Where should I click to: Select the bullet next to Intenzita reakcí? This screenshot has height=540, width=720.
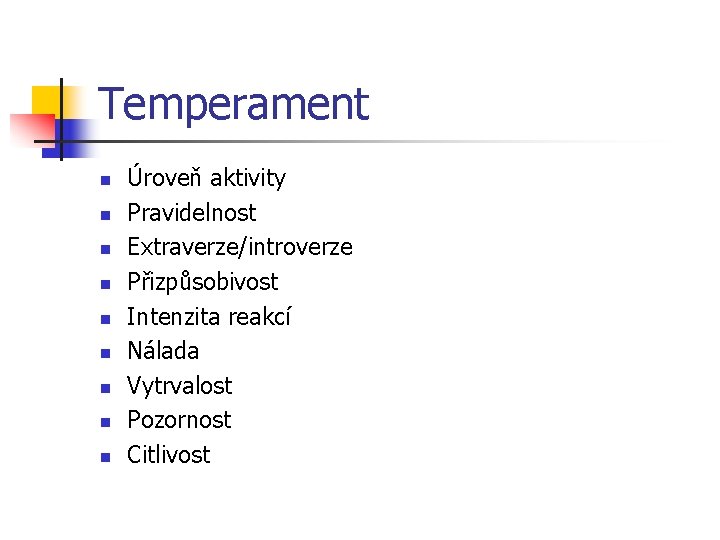pos(102,320)
